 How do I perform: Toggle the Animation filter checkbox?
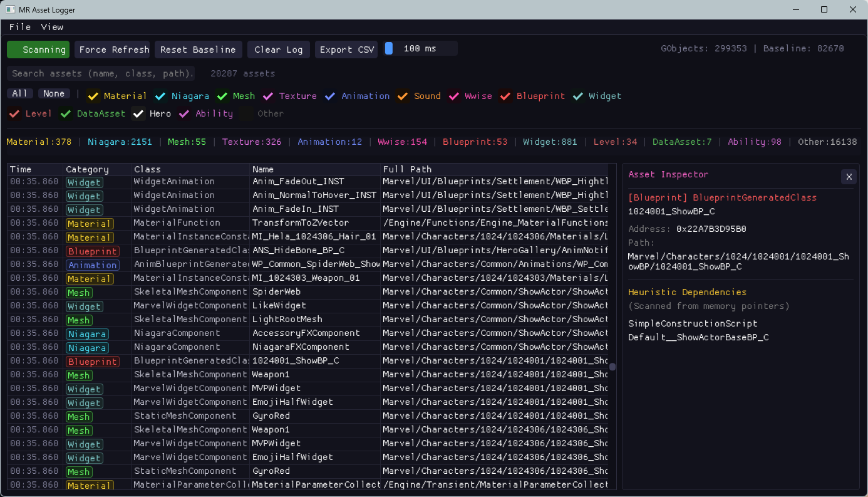[331, 96]
